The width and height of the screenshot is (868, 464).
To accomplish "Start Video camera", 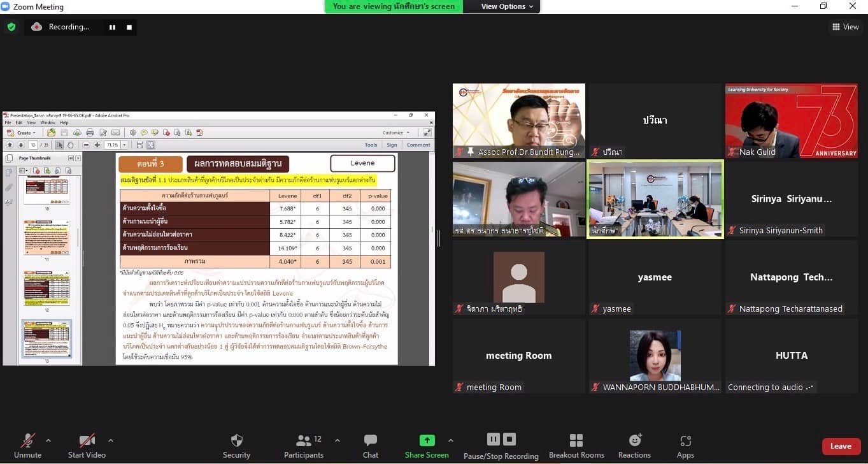I will [x=87, y=441].
